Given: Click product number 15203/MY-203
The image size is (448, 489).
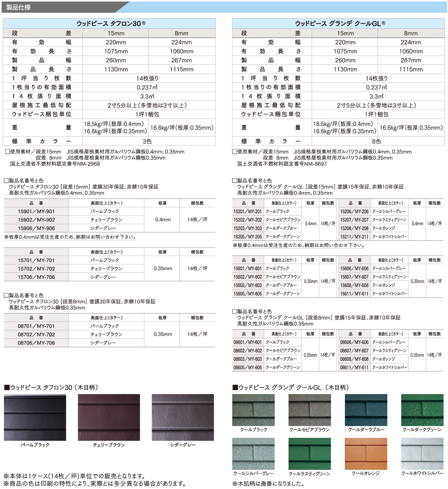Looking at the screenshot, I should 248,228.
